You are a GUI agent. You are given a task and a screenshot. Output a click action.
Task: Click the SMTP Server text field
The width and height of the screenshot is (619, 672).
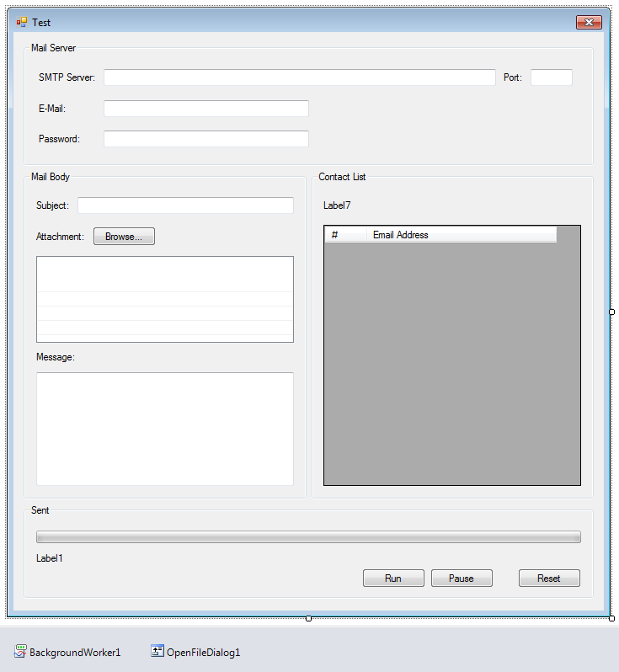point(300,77)
